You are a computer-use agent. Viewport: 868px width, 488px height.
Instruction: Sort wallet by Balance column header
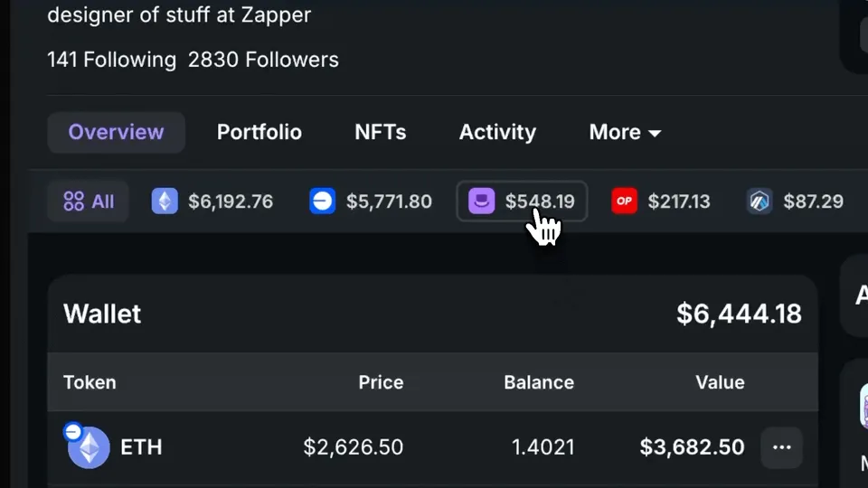point(539,382)
